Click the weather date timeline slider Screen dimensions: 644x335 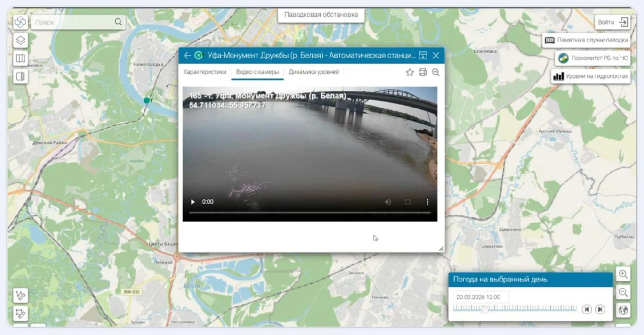(515, 309)
